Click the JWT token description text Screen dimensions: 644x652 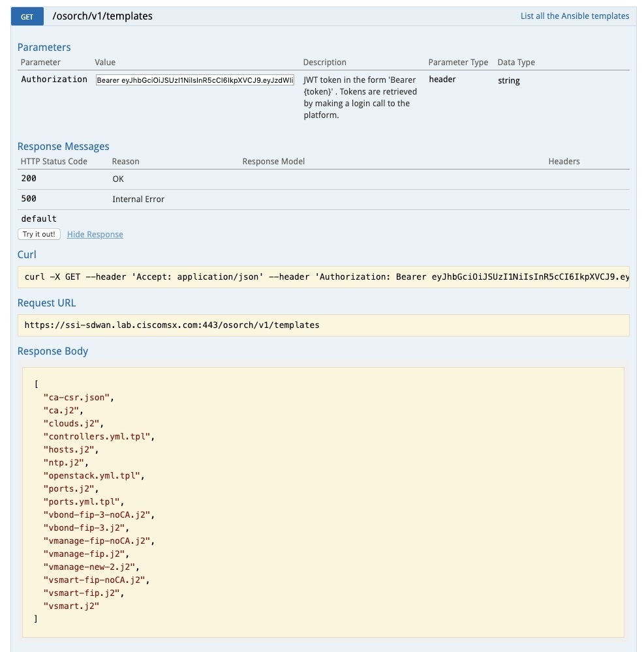click(360, 97)
